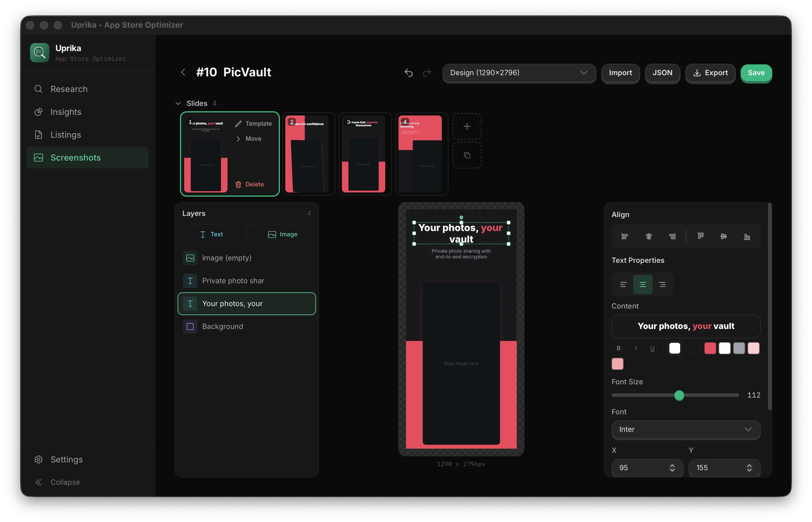Click the redo arrow icon

click(427, 72)
